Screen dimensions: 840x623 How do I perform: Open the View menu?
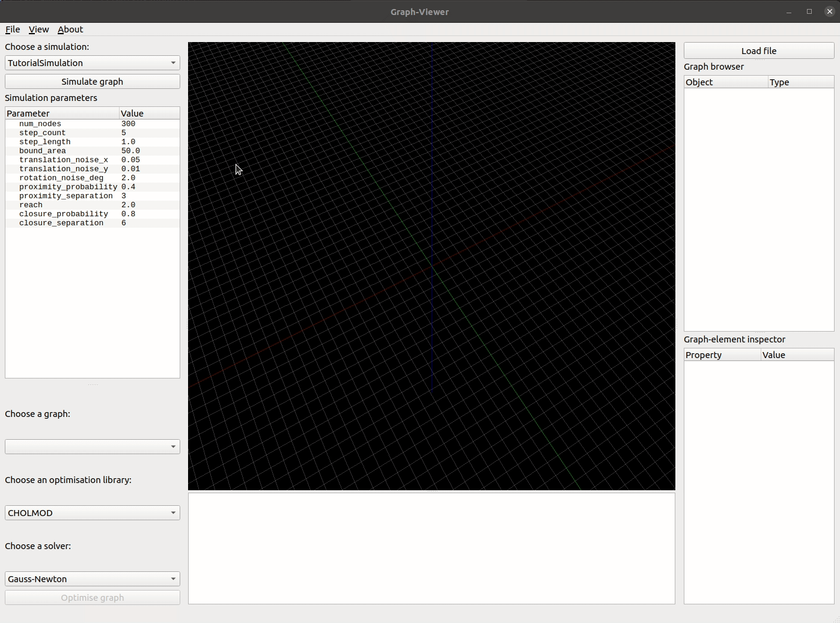[38, 29]
